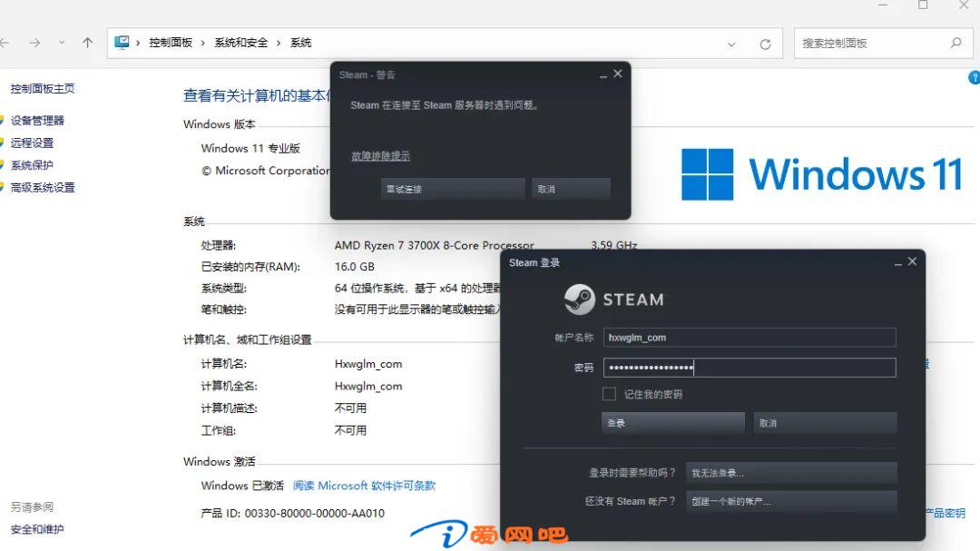Image resolution: width=980 pixels, height=551 pixels.
Task: Click the 产品 ID value 00330-80000-00000-AA010
Action: coord(314,514)
